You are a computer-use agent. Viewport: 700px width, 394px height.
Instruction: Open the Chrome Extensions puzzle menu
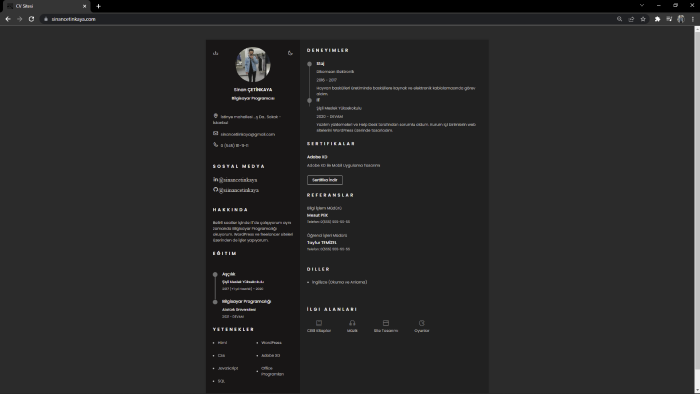657,19
